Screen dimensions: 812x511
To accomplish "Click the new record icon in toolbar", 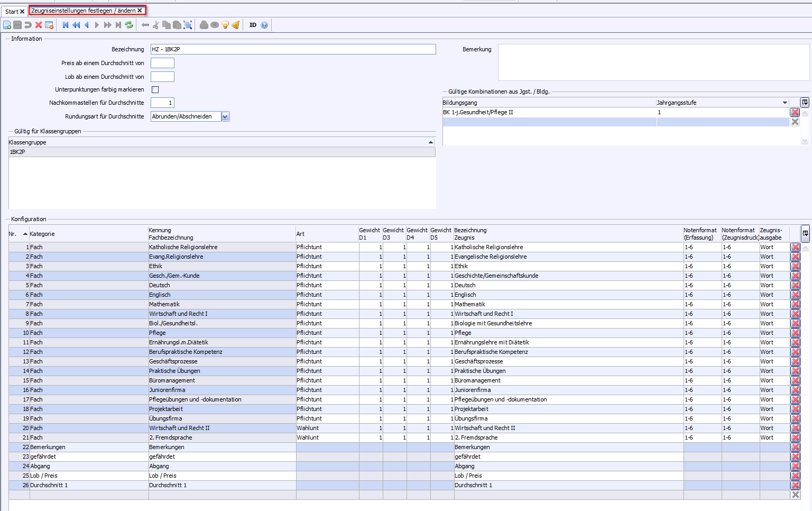I will click(x=7, y=25).
